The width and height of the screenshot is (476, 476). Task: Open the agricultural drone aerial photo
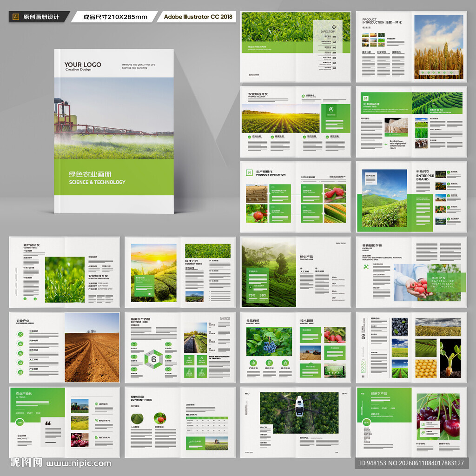[299, 413]
